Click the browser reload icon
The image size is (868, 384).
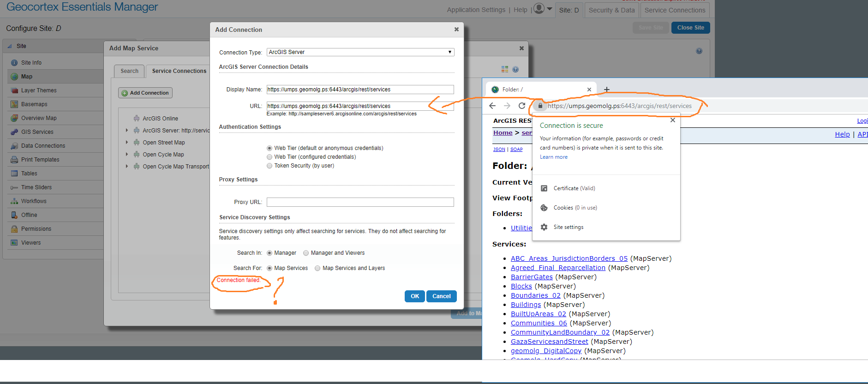pyautogui.click(x=522, y=106)
